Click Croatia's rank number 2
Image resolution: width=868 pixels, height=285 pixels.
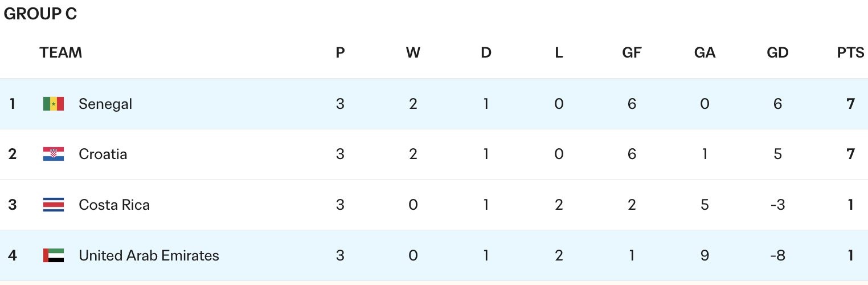point(13,154)
